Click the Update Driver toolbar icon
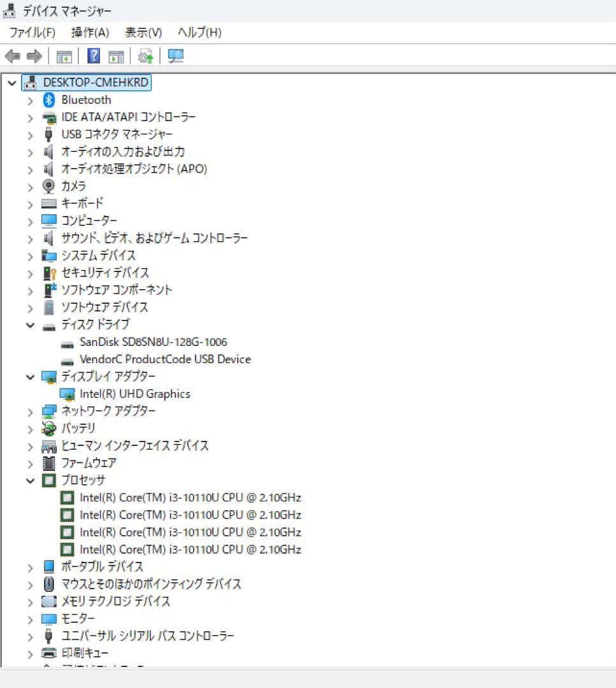 pos(146,56)
